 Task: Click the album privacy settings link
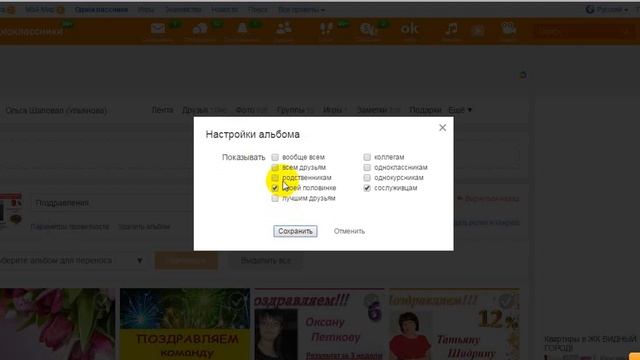(70, 227)
